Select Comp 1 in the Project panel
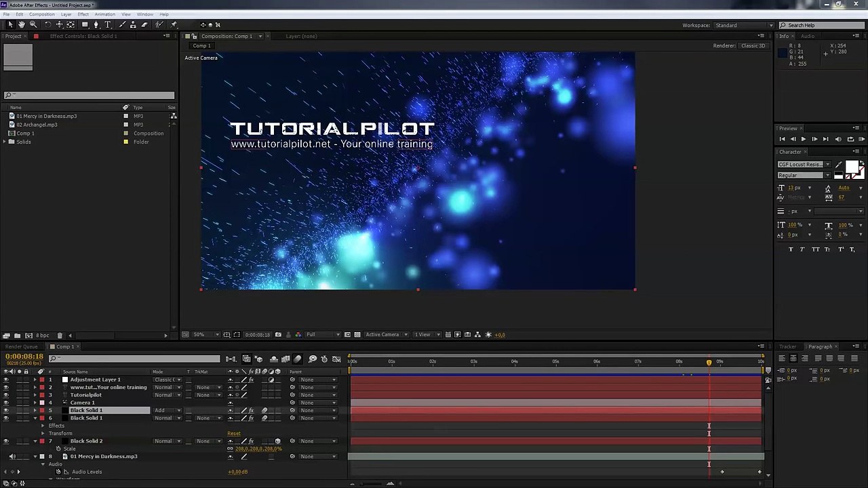This screenshot has height=488, width=868. click(x=25, y=134)
